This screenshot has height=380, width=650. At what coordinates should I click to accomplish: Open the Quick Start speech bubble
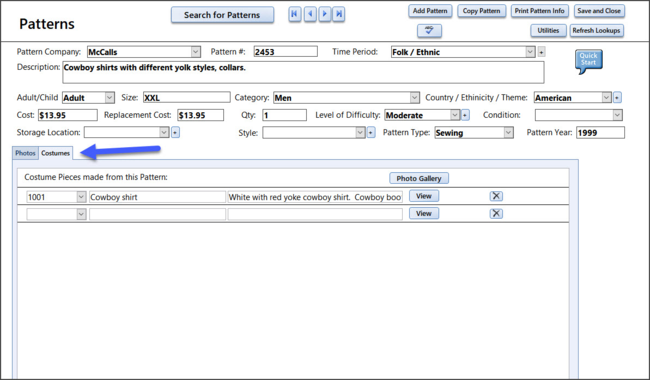coord(589,61)
